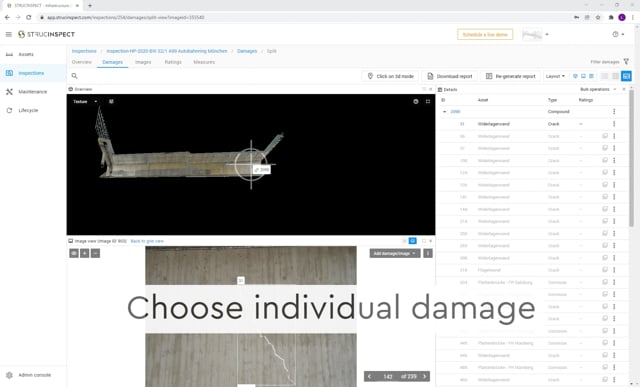This screenshot has width=640, height=387.
Task: Switch to the Images tab
Action: 143,62
